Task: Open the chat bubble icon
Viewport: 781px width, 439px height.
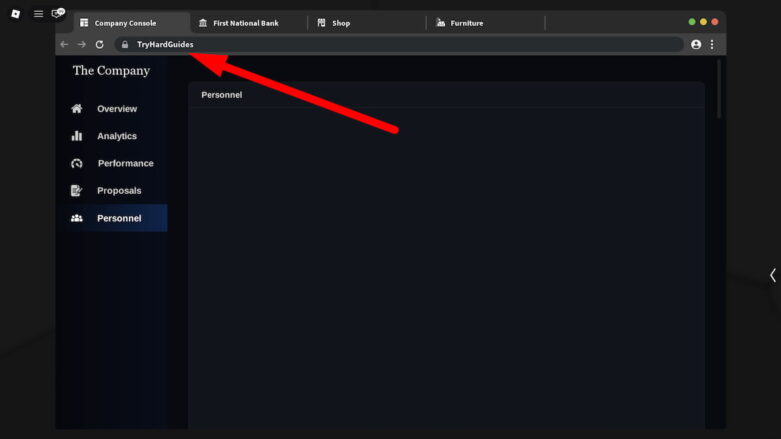Action: [58, 13]
